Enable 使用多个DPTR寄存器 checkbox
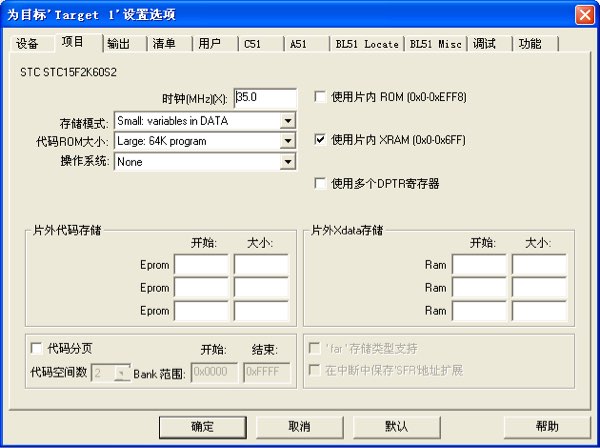The height and width of the screenshot is (448, 600). 320,183
